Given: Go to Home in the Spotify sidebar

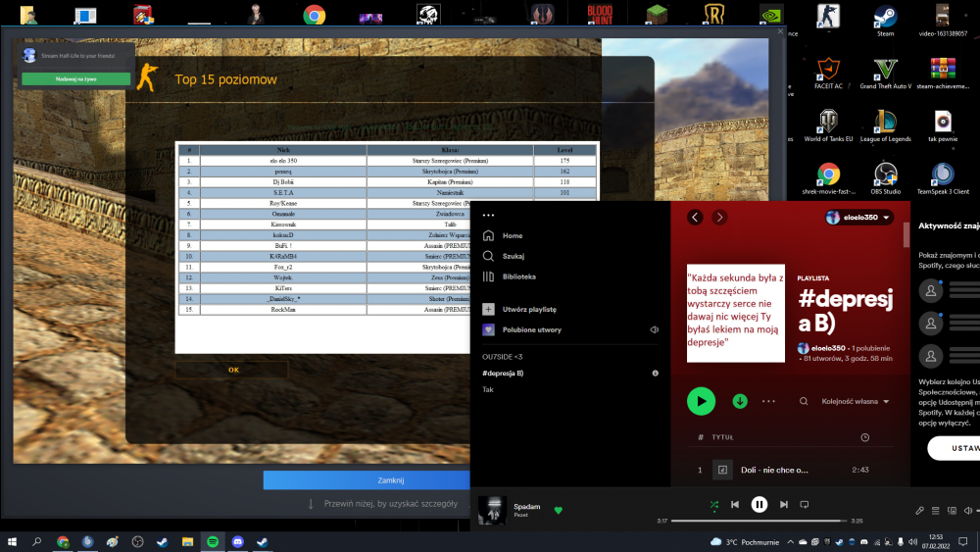Looking at the screenshot, I should pos(512,236).
